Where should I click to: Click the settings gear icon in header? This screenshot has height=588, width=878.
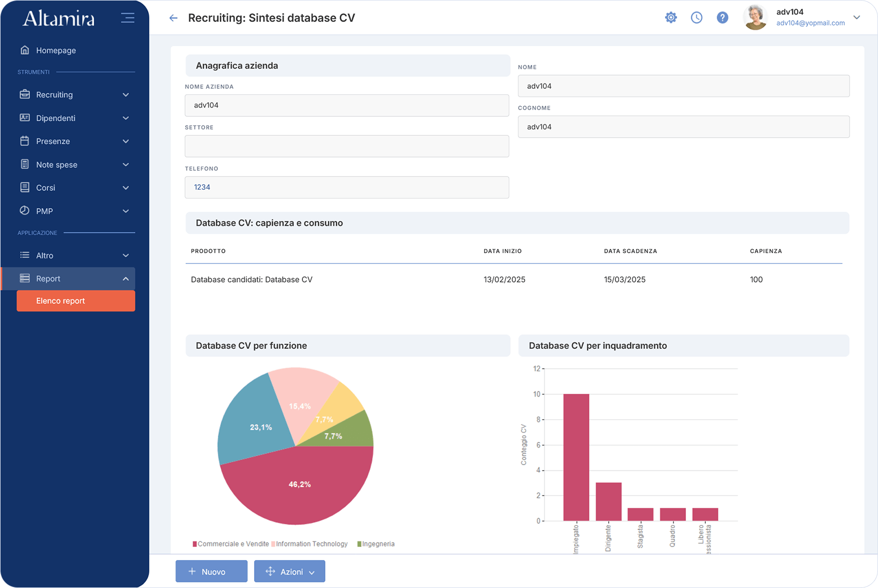[x=671, y=18]
